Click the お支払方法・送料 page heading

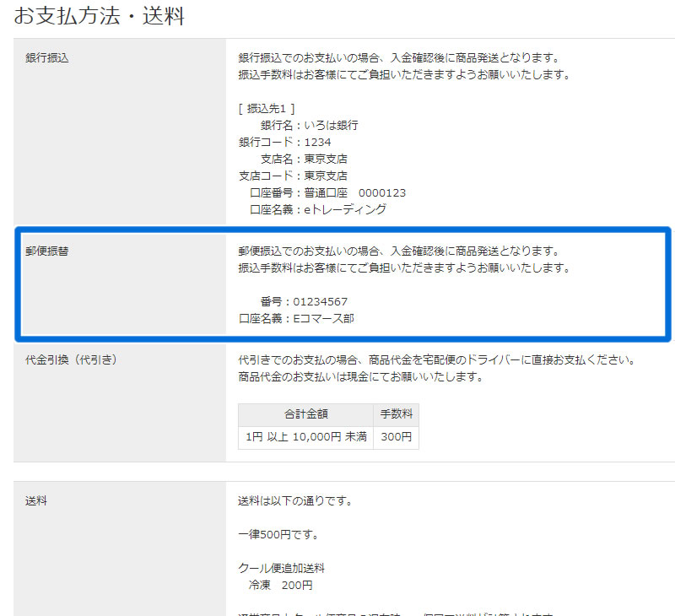point(99,16)
